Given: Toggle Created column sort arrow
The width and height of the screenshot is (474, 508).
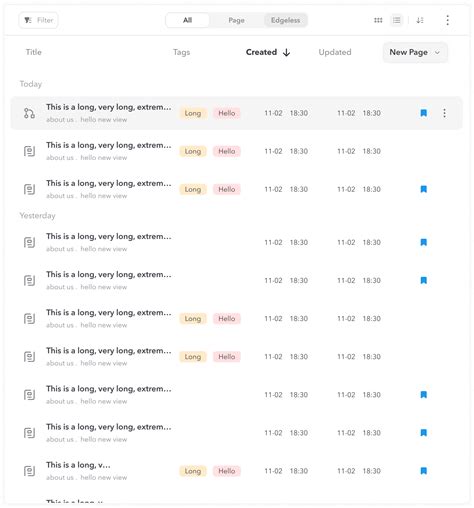Looking at the screenshot, I should point(286,53).
